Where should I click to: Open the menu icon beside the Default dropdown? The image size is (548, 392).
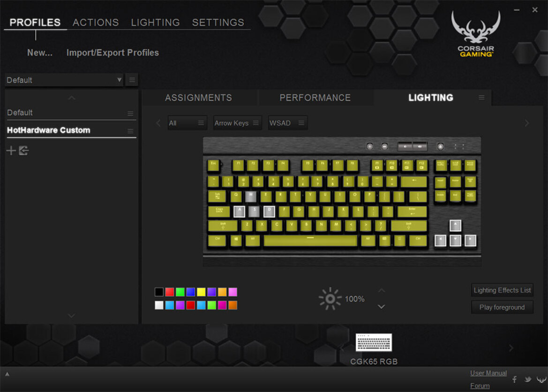[132, 80]
